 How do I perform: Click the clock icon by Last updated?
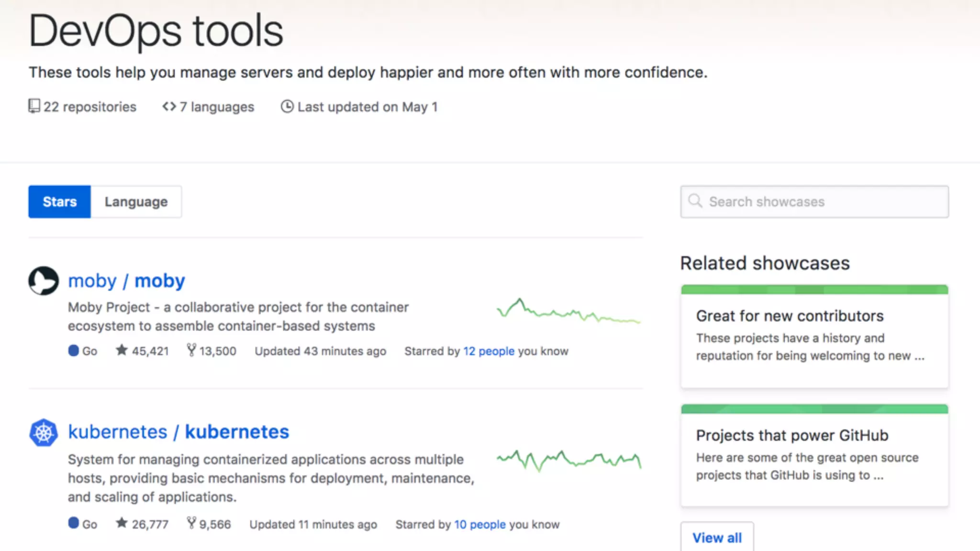[287, 106]
